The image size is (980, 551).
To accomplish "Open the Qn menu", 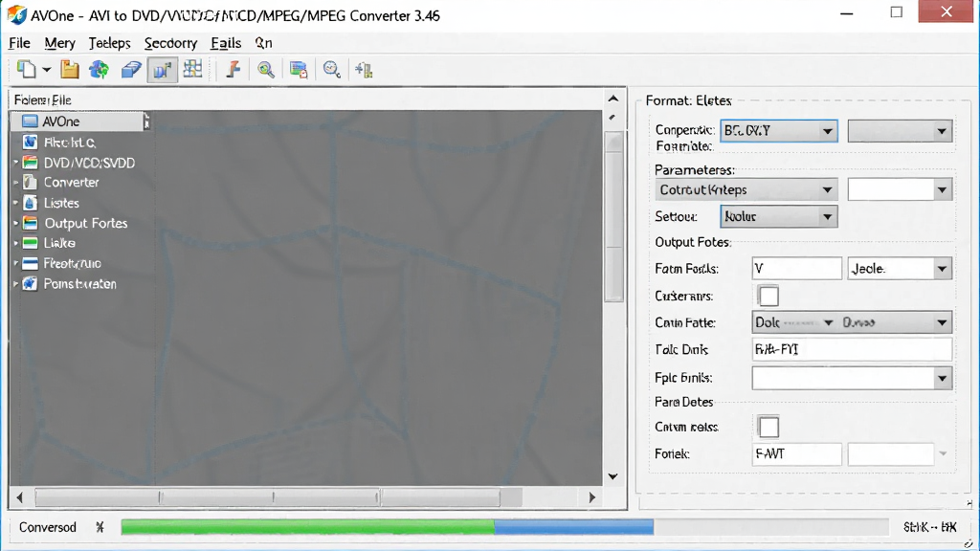I will pos(263,43).
